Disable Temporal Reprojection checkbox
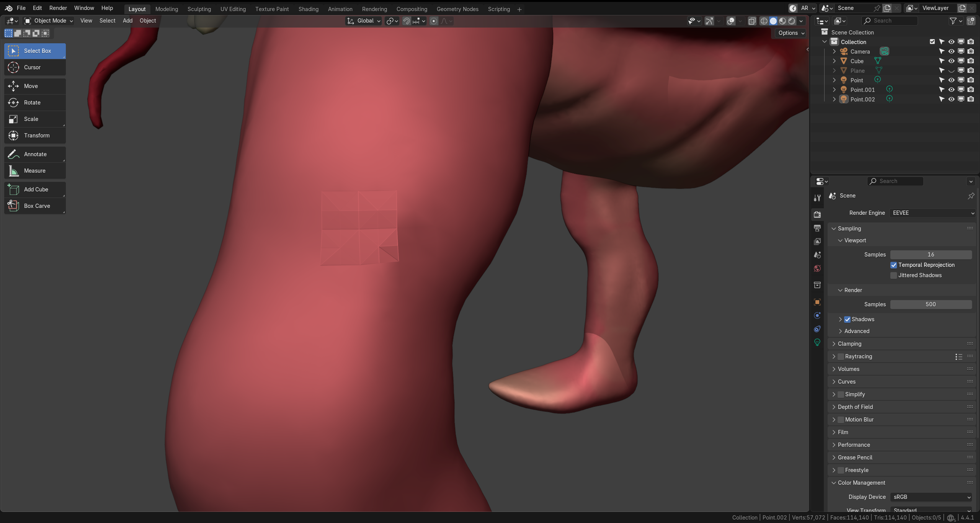The width and height of the screenshot is (980, 523). [x=893, y=265]
